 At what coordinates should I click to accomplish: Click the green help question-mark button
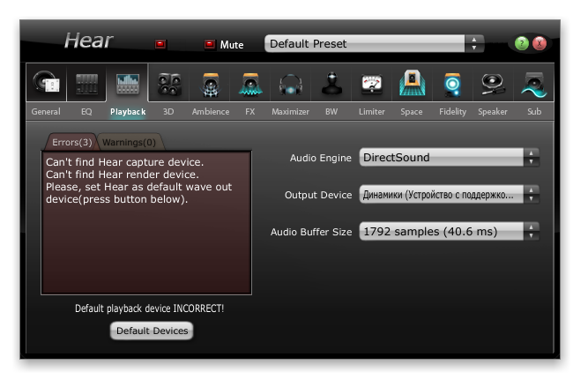[x=522, y=43]
